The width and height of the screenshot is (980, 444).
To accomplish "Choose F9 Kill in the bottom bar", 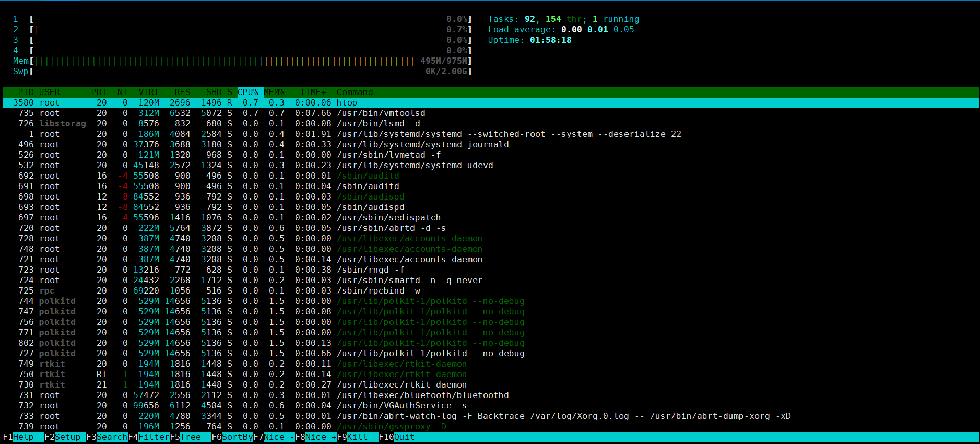I will coord(357,437).
